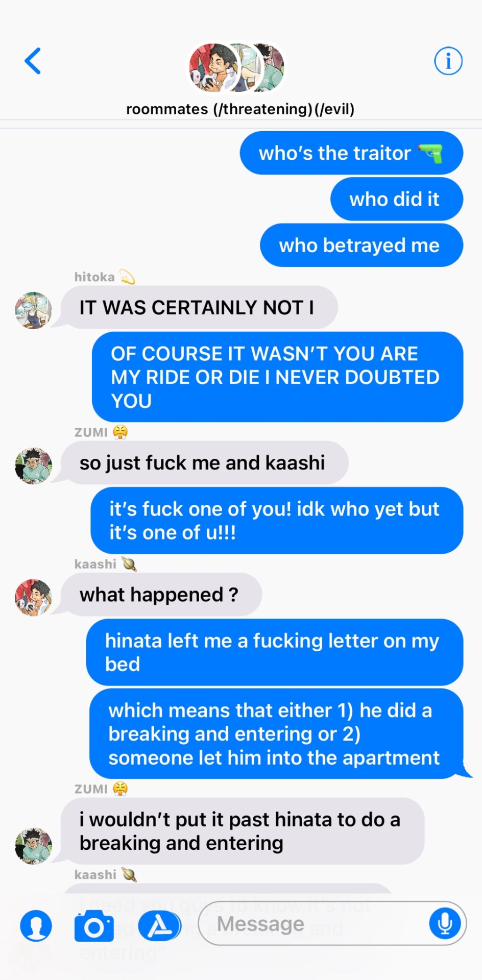This screenshot has width=482, height=980.
Task: Tap ZUMI's 'breaking and entering' reply bubble
Action: click(243, 831)
